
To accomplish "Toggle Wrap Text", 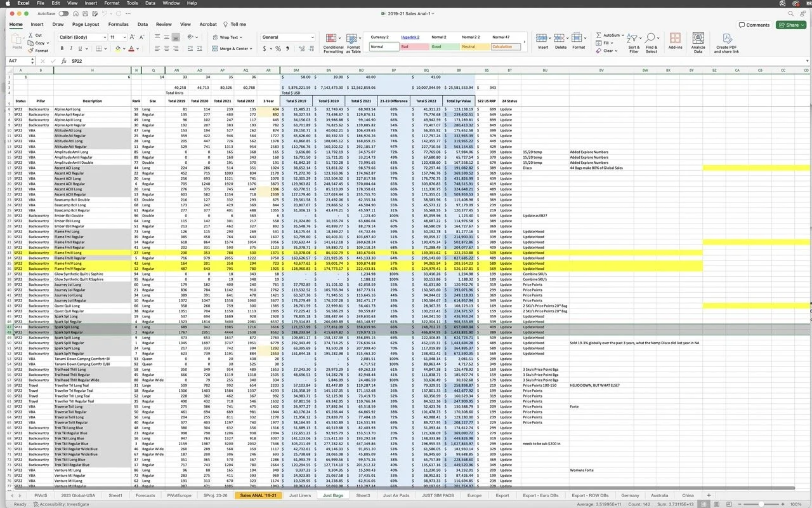I will (x=225, y=37).
